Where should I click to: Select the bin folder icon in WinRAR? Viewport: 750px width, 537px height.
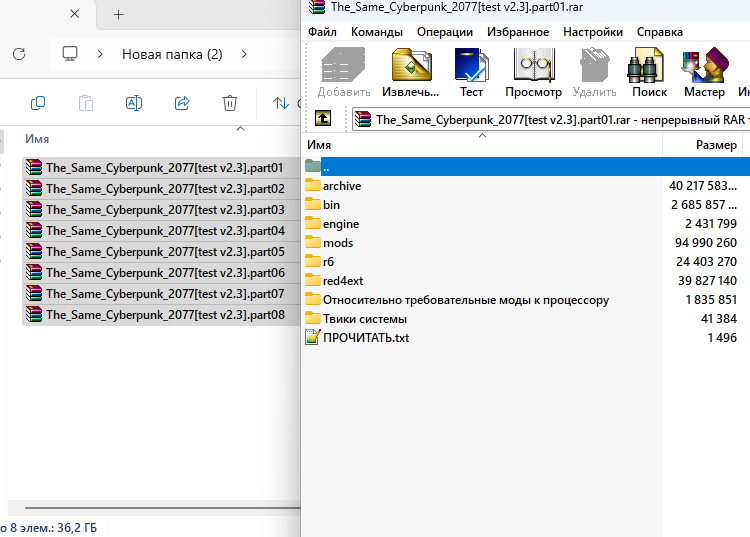coord(313,205)
